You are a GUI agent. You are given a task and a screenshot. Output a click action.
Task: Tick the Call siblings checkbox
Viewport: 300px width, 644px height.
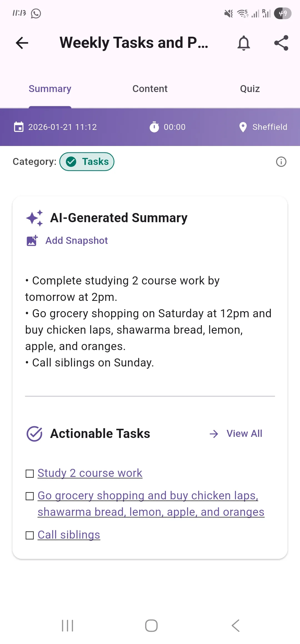30,535
